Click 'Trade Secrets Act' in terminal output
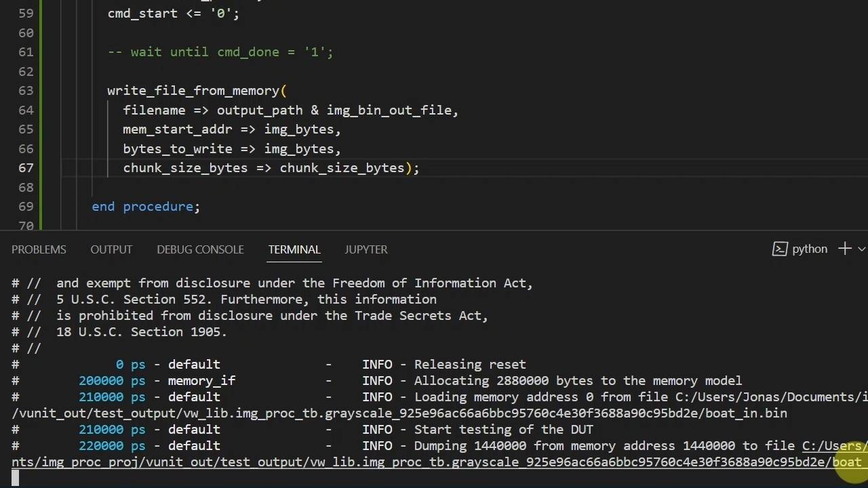 click(x=418, y=316)
